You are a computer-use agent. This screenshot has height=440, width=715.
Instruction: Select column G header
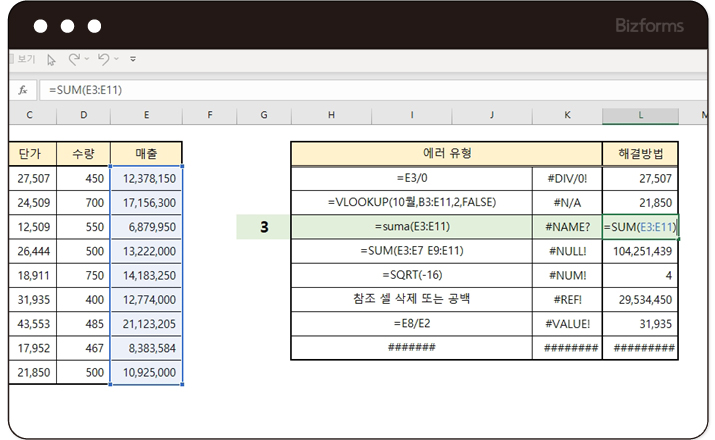point(264,115)
